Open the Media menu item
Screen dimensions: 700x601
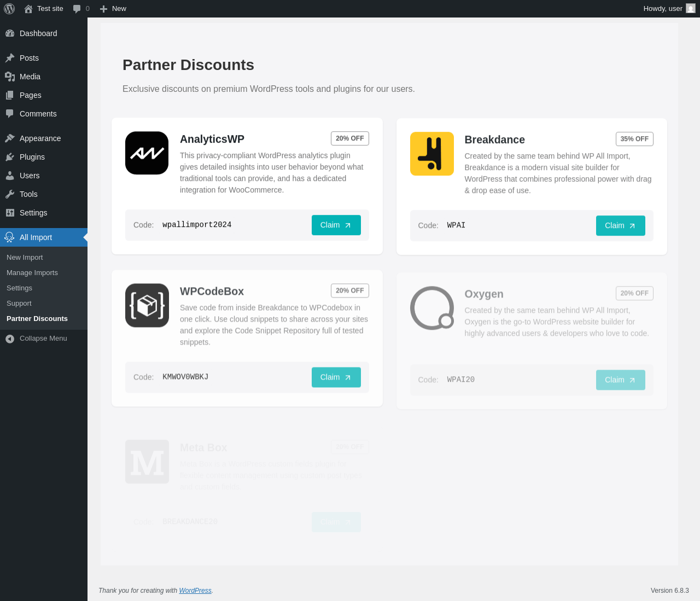point(44,77)
